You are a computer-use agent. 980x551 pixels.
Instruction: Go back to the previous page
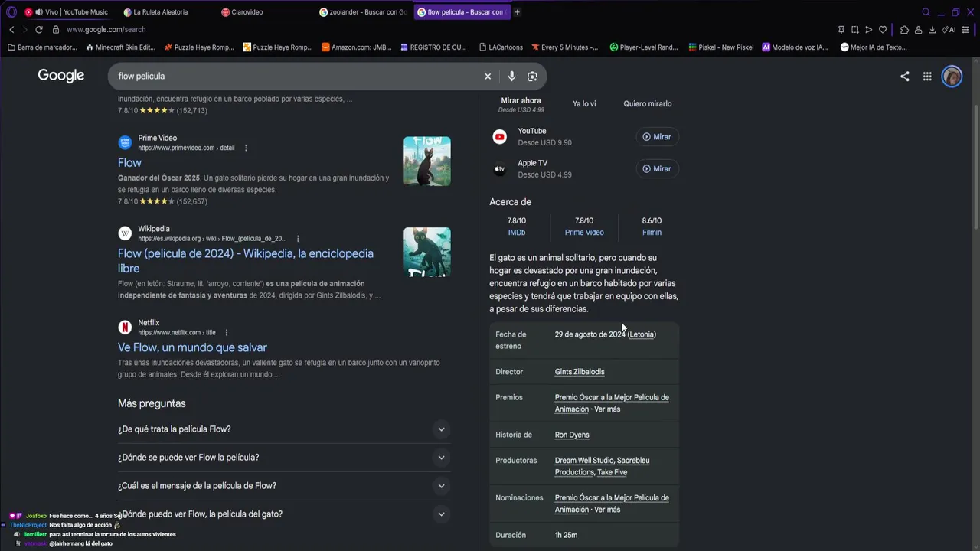coord(11,30)
